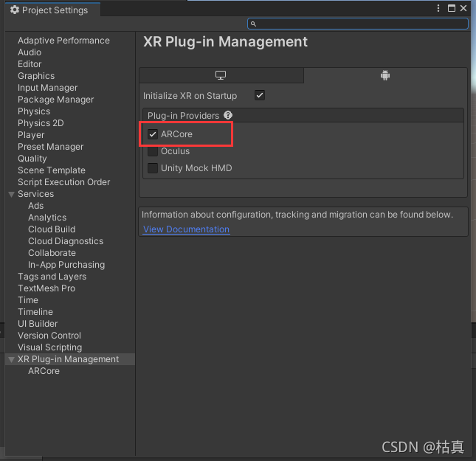Open Time settings
Image resolution: width=476 pixels, height=461 pixels.
tap(28, 300)
